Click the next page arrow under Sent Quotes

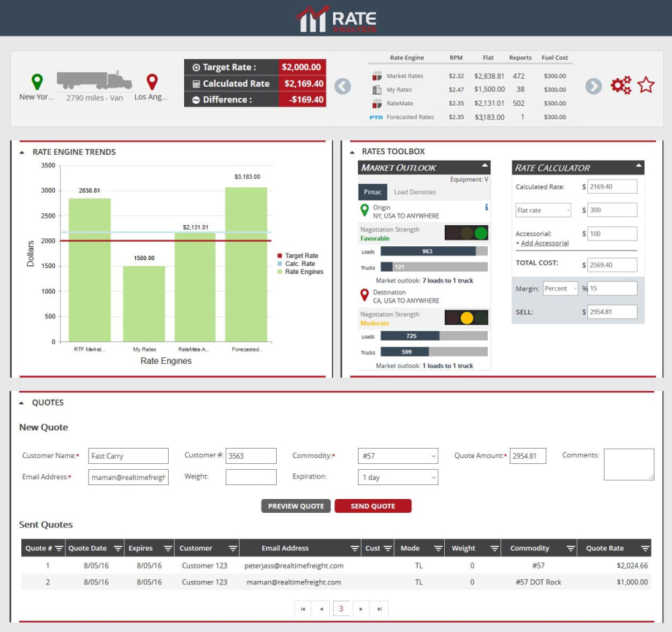point(361,608)
